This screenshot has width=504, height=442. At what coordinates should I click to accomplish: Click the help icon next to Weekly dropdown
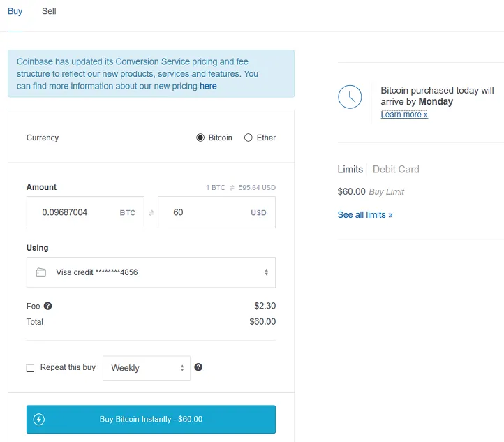pyautogui.click(x=198, y=367)
